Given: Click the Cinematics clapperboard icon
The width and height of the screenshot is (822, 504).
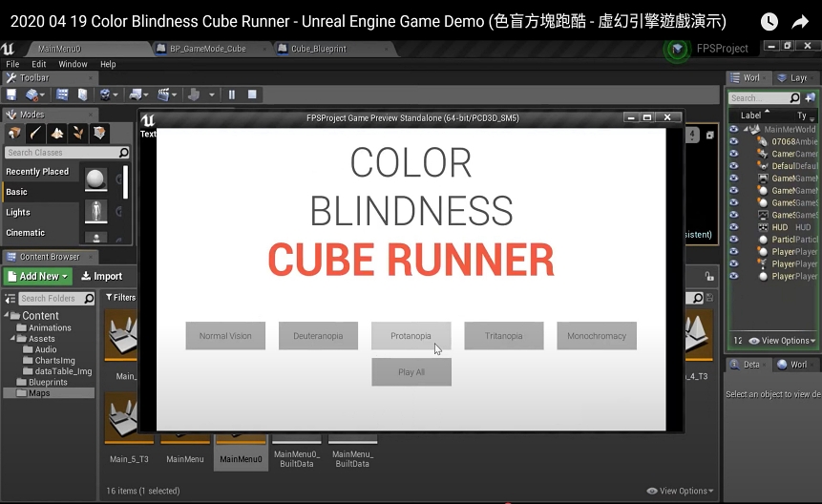Looking at the screenshot, I should click(163, 94).
